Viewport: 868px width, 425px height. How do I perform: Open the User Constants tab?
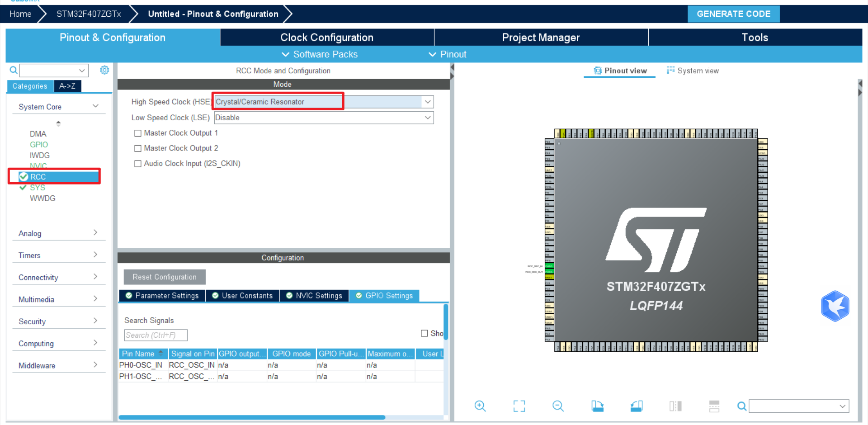click(x=242, y=296)
